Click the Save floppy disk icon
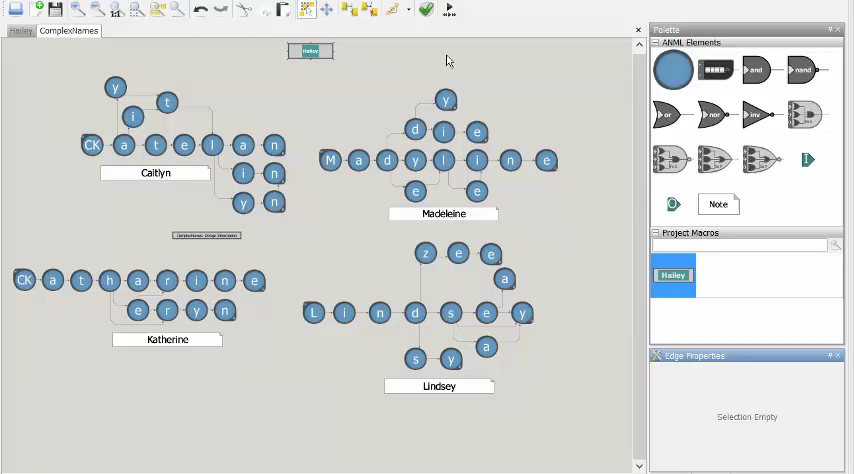 55,9
